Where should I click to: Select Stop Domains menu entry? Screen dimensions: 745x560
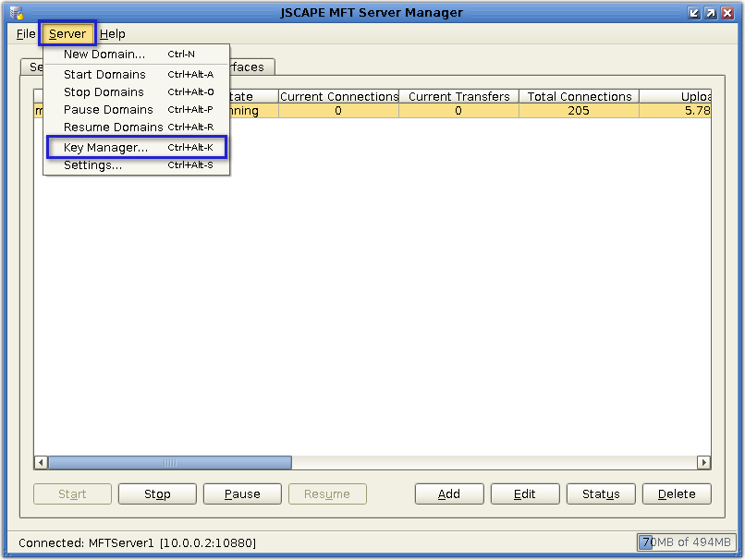click(x=137, y=92)
